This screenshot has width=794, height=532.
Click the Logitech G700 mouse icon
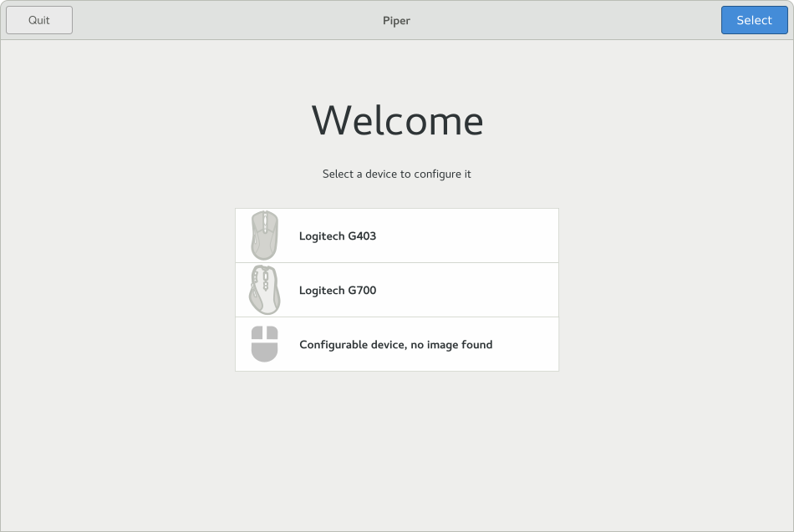(264, 290)
